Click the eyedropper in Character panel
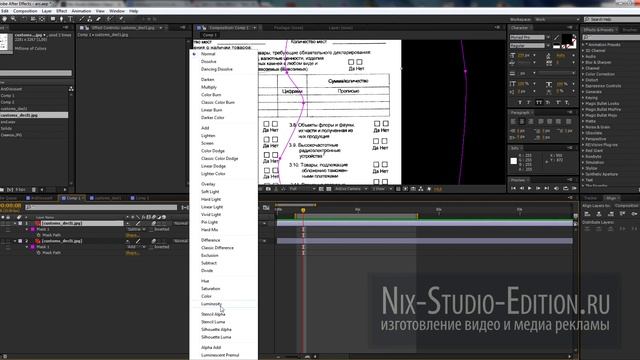 (556, 38)
